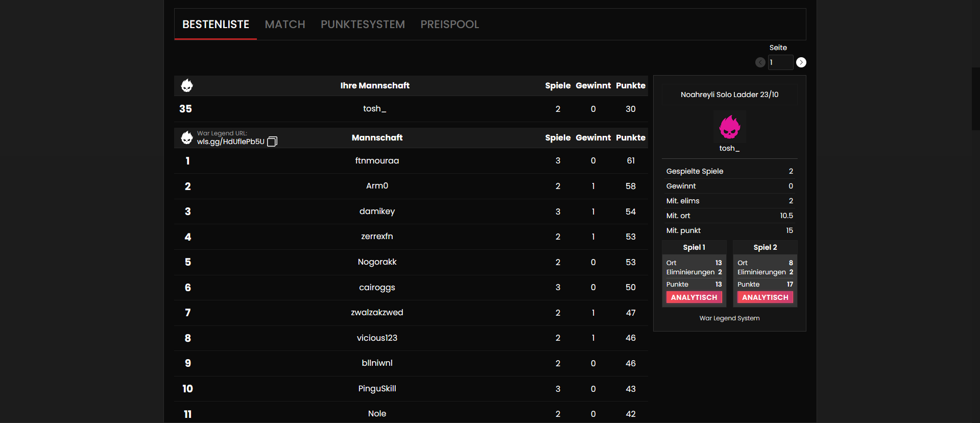Click the Gewinnt stat row in the side panel
Image resolution: width=980 pixels, height=423 pixels.
pyautogui.click(x=729, y=186)
